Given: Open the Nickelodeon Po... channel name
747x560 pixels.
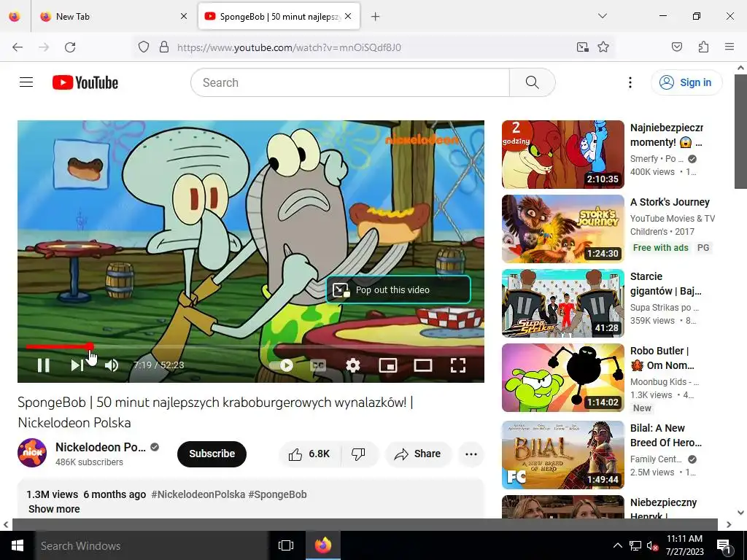Looking at the screenshot, I should pyautogui.click(x=101, y=447).
